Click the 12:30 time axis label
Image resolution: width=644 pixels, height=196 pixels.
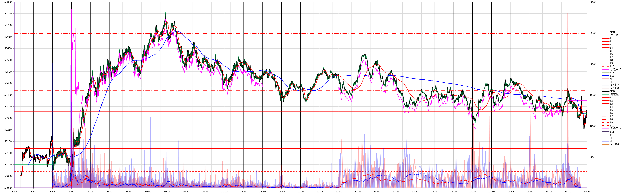tap(339, 192)
